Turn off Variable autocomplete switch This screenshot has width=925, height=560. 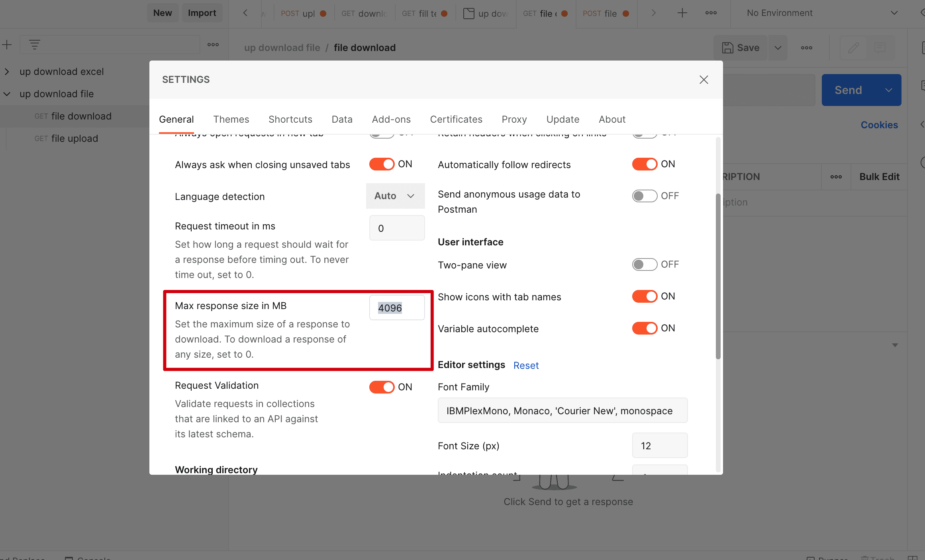pos(645,328)
